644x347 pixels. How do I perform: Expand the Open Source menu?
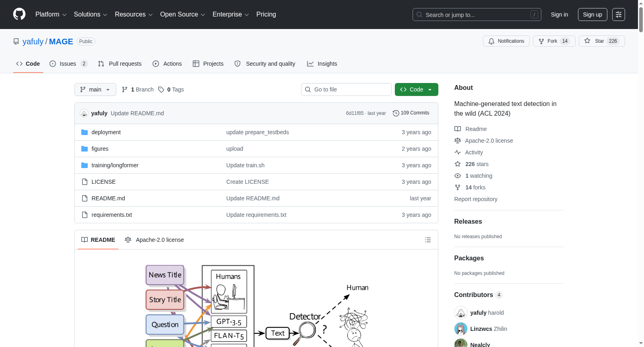pyautogui.click(x=183, y=15)
